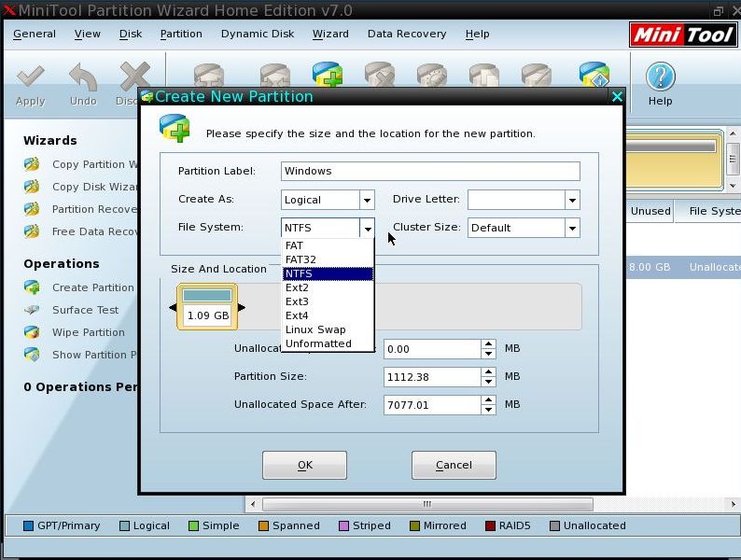This screenshot has width=741, height=560.
Task: Select FAT from file system list
Action: tap(328, 245)
